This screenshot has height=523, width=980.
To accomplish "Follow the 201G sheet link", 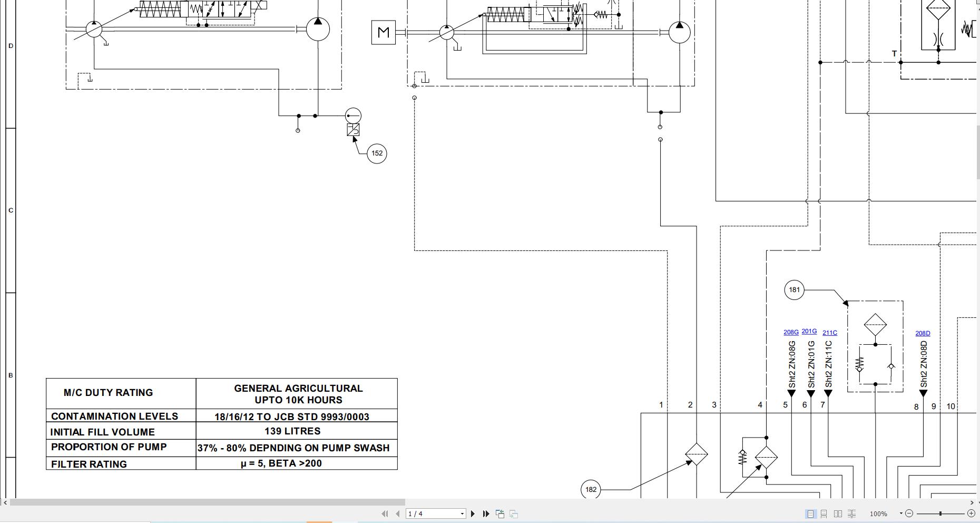I will coord(809,331).
